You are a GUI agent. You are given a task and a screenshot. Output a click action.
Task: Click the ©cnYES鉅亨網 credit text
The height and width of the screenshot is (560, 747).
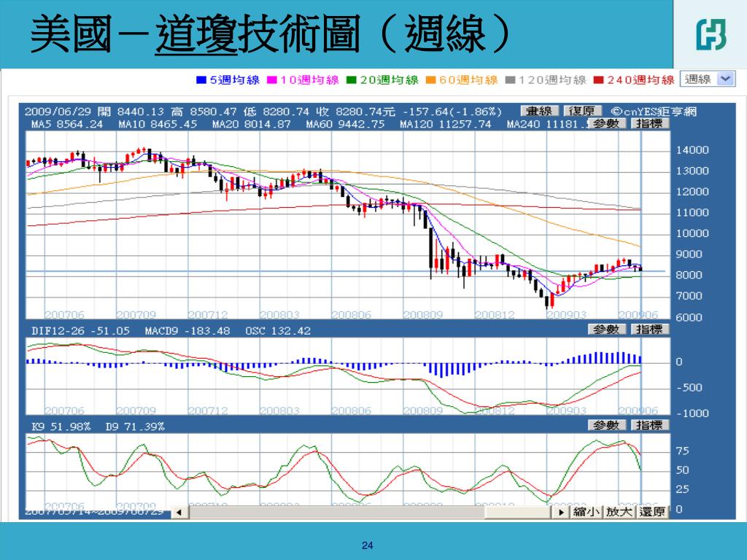654,112
